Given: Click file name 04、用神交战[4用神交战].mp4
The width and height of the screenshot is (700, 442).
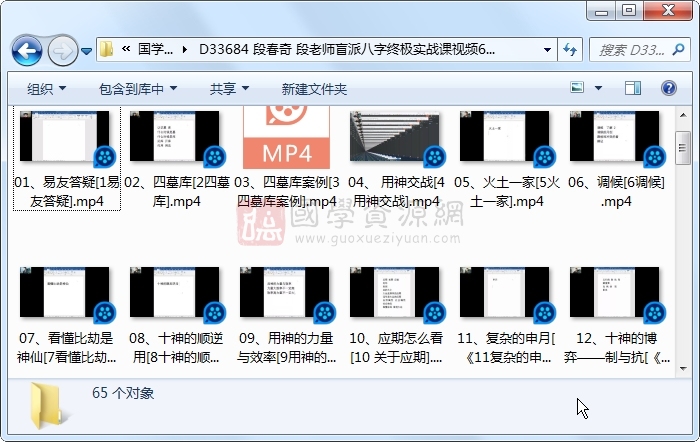Looking at the screenshot, I should [396, 192].
